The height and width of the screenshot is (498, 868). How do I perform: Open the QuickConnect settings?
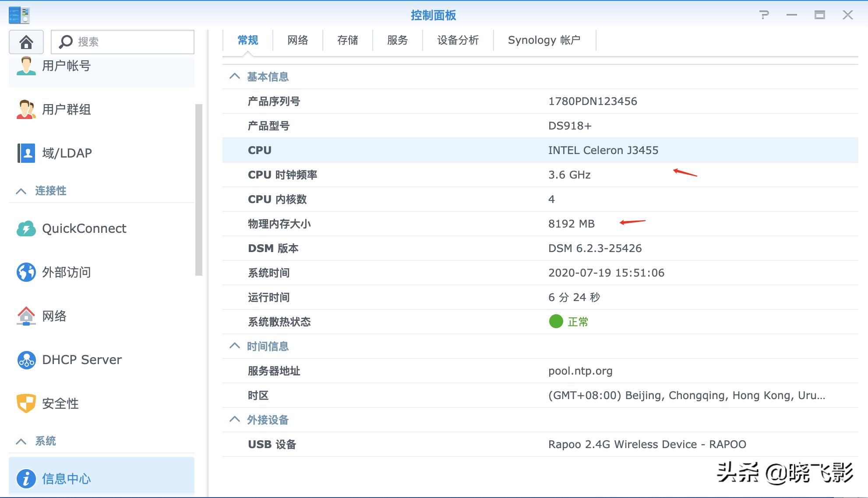coord(83,228)
